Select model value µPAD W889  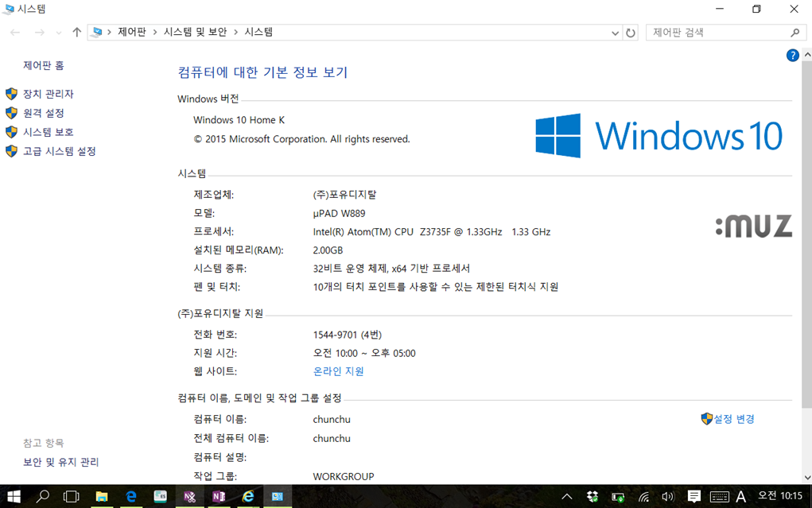[339, 213]
